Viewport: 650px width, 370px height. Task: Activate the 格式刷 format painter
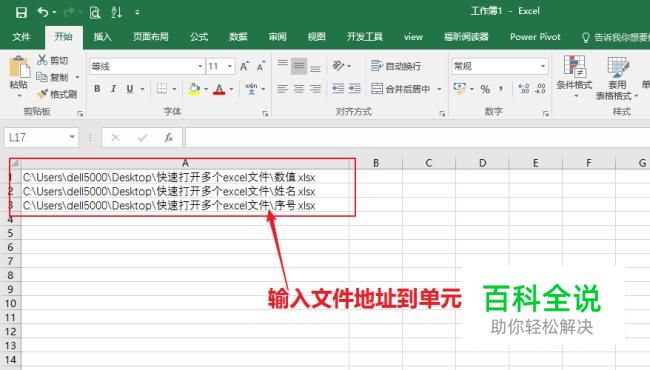57,94
